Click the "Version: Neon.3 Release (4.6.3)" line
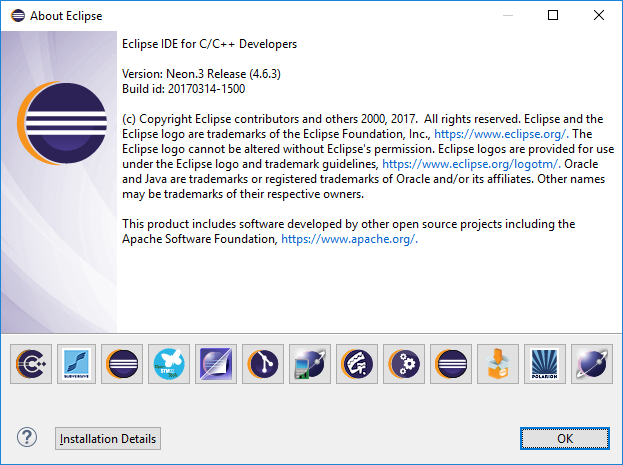Screen dimensions: 623x465 click(201, 74)
